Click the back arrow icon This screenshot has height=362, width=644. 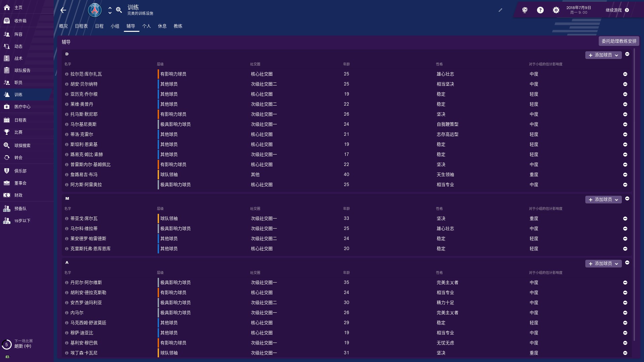pos(63,10)
